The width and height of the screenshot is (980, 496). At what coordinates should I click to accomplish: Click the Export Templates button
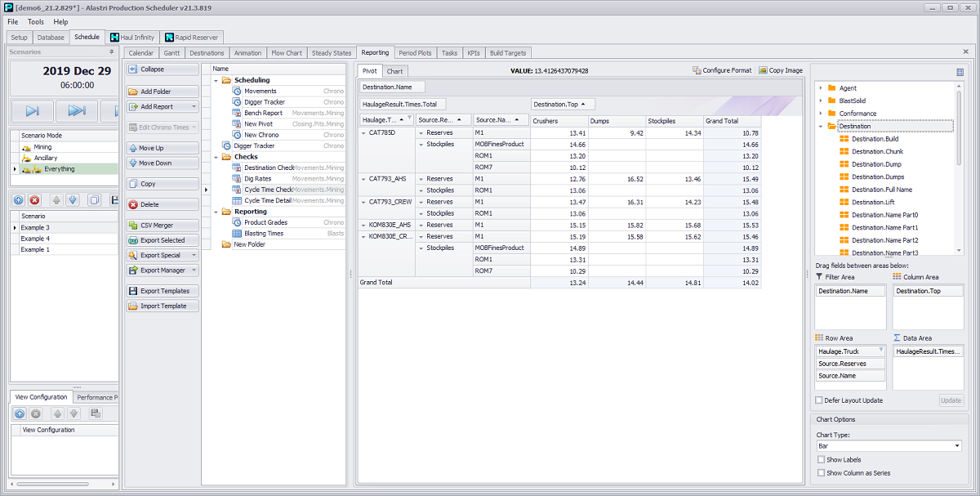(x=163, y=291)
